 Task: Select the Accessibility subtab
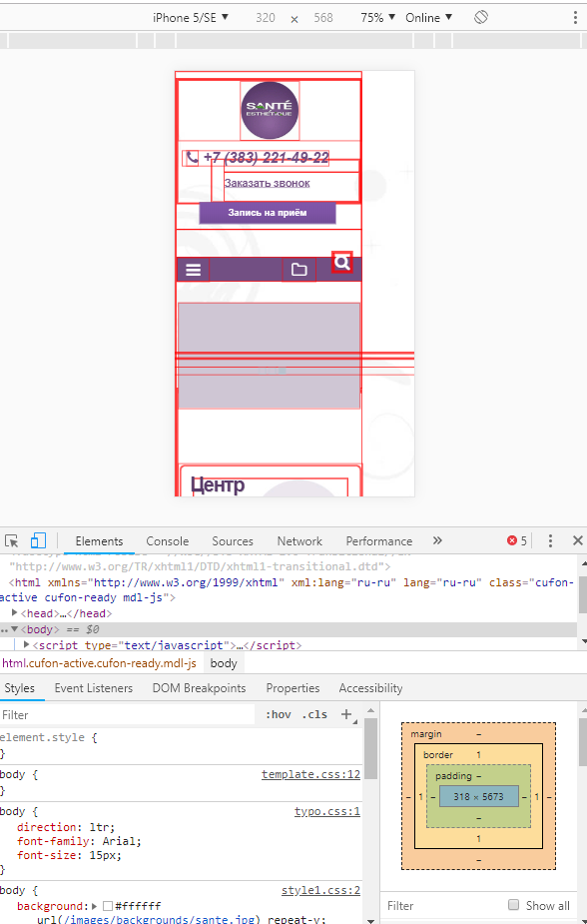pyautogui.click(x=371, y=688)
